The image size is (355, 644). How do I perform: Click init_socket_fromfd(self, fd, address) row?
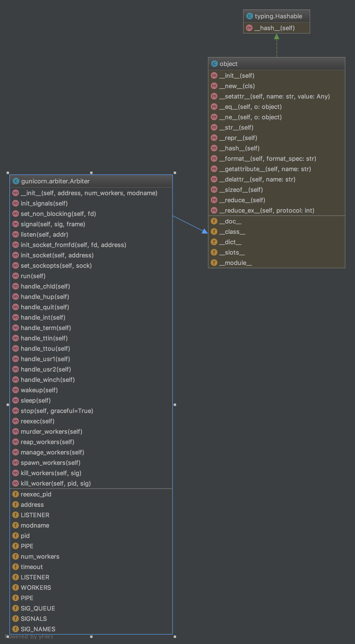[91, 245]
